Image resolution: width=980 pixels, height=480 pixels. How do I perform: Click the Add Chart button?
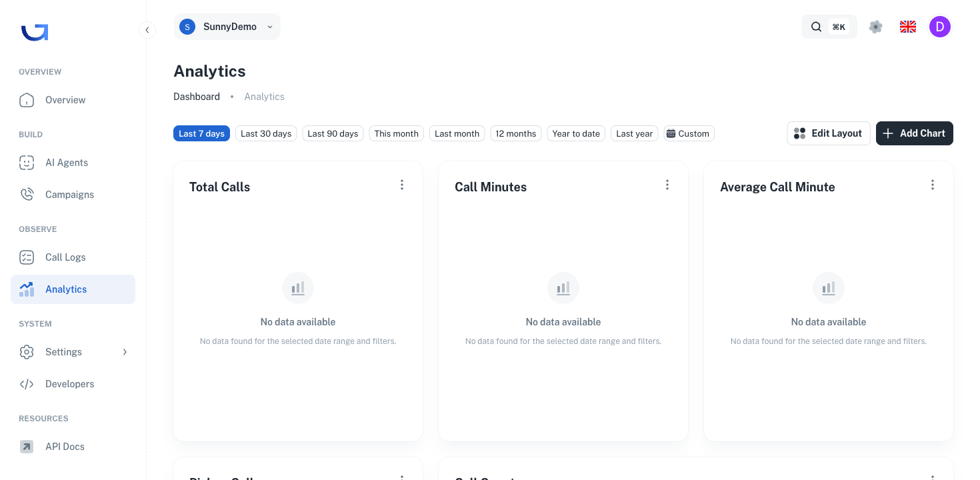pyautogui.click(x=915, y=133)
